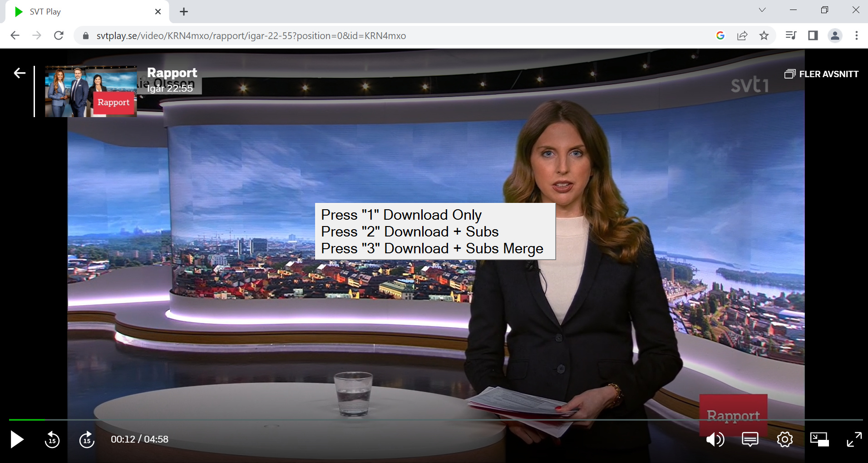
Task: Click 'Igår 22:55' broadcast time text
Action: pos(170,89)
